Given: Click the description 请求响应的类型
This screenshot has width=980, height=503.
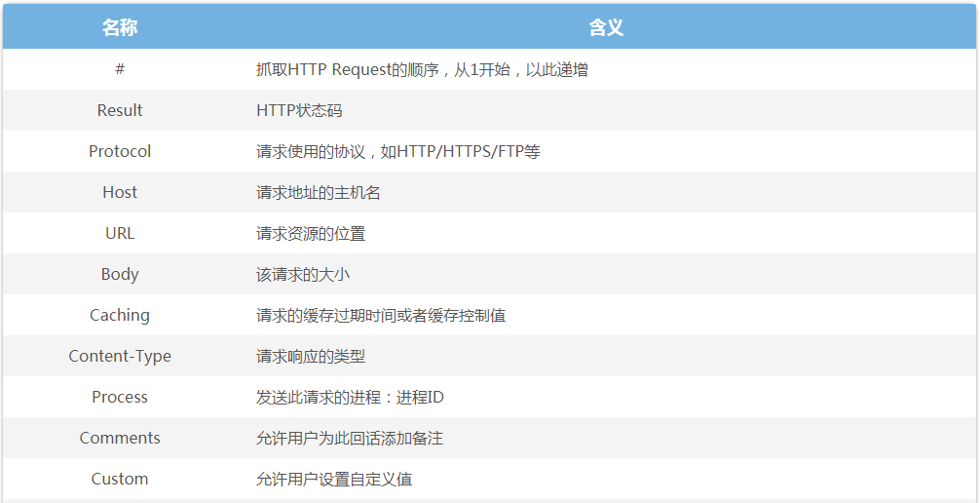Looking at the screenshot, I should tap(311, 356).
